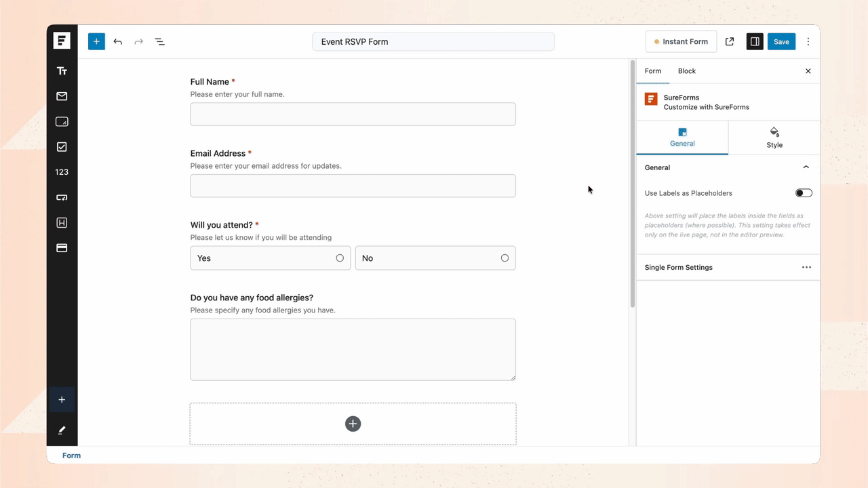Undo the last change
Screen dimensions: 868x488
tap(118, 41)
